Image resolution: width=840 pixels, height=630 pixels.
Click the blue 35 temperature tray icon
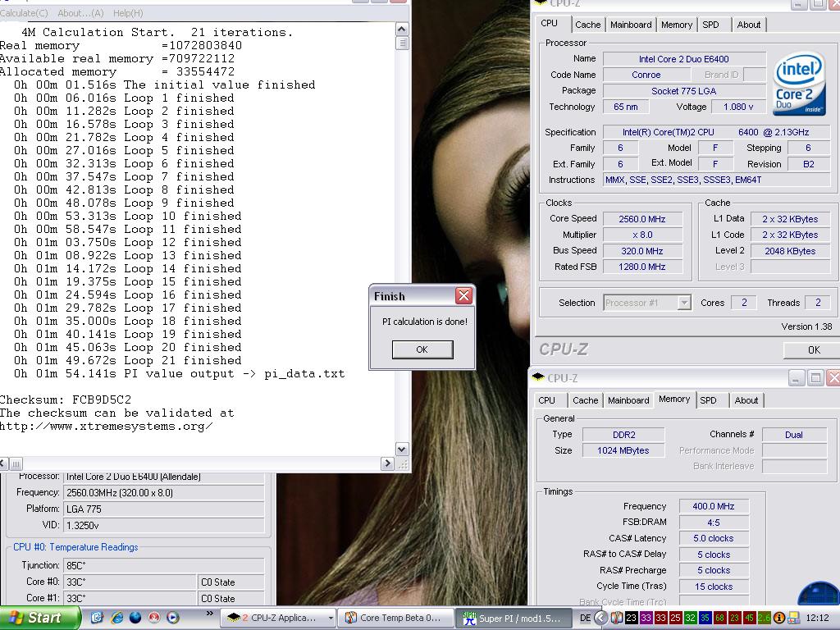705,618
